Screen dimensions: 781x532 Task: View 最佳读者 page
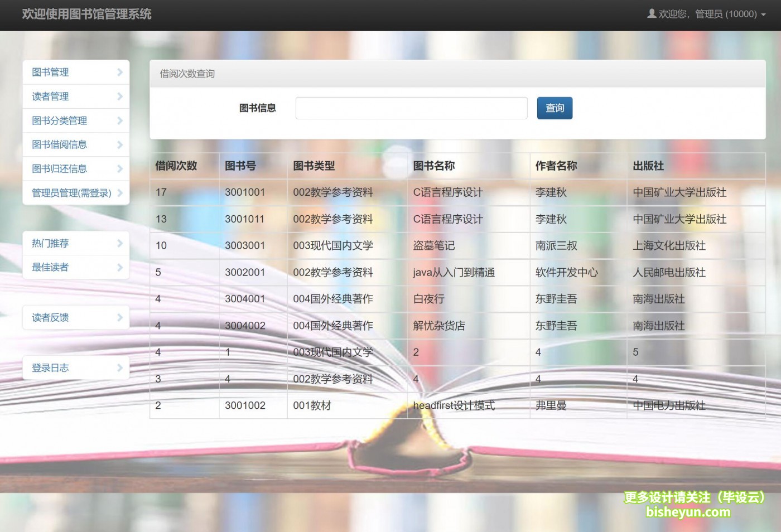click(x=76, y=267)
